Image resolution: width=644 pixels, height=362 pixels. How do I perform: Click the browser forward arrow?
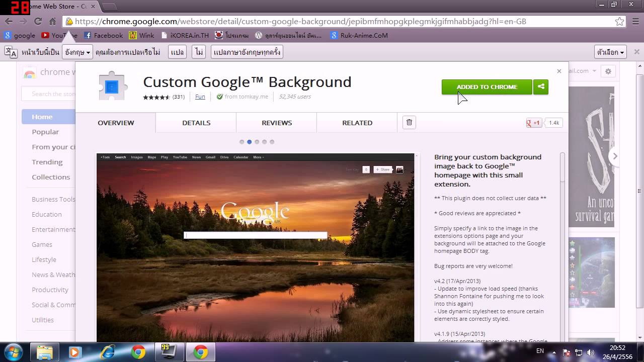click(x=23, y=22)
